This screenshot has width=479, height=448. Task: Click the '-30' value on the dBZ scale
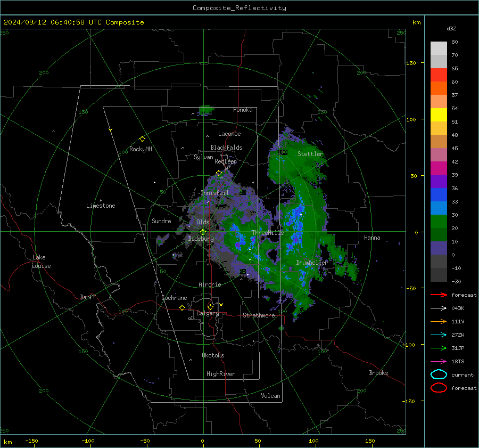click(x=456, y=281)
